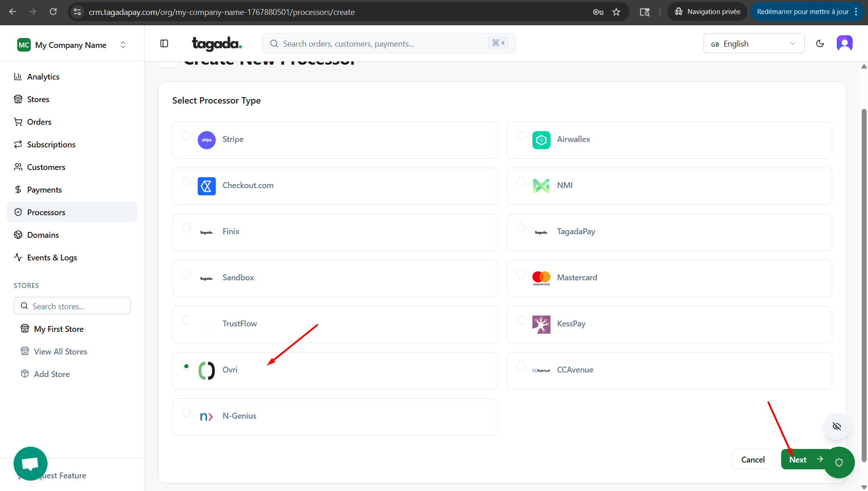Click the crossed-eye hide icon
Screen dimensions: 868x491
(836, 426)
